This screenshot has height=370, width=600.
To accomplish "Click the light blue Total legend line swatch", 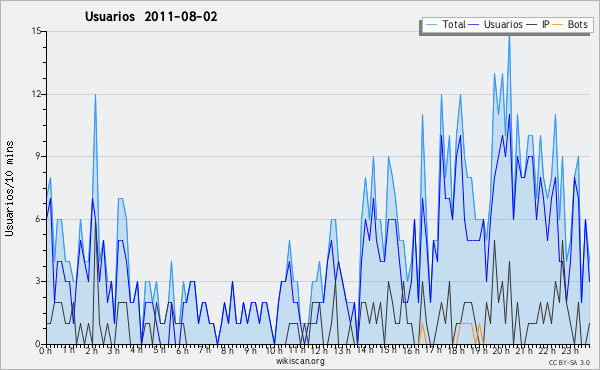I will (432, 25).
